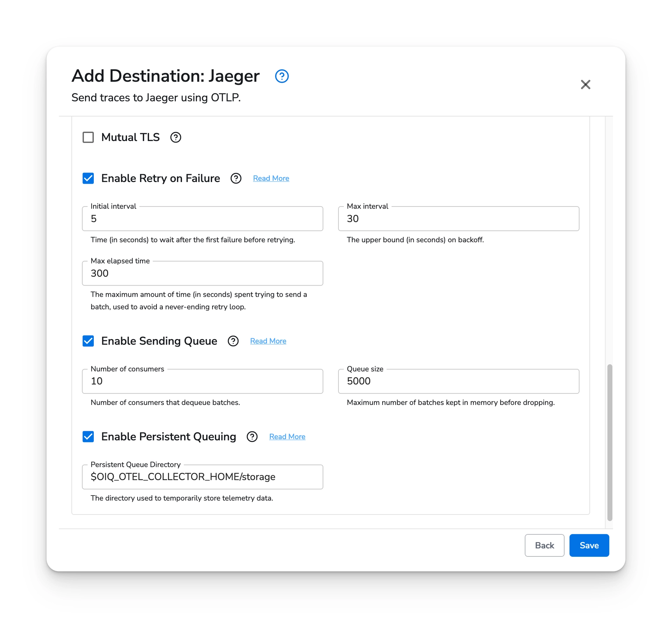
Task: Click Enable Retry on Failure help icon
Action: click(236, 178)
